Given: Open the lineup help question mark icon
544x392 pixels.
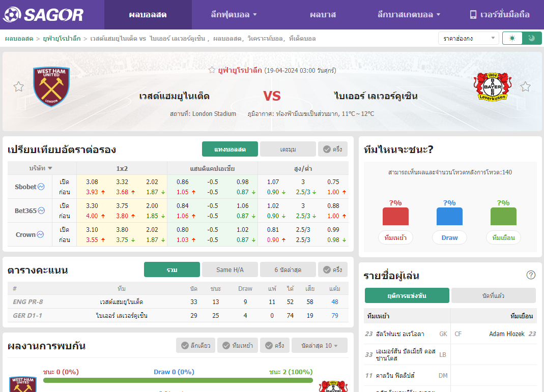Looking at the screenshot, I should (x=531, y=275).
